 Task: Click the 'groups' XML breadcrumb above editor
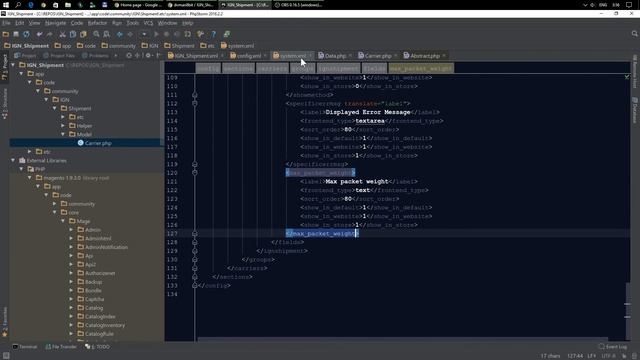click(x=302, y=68)
